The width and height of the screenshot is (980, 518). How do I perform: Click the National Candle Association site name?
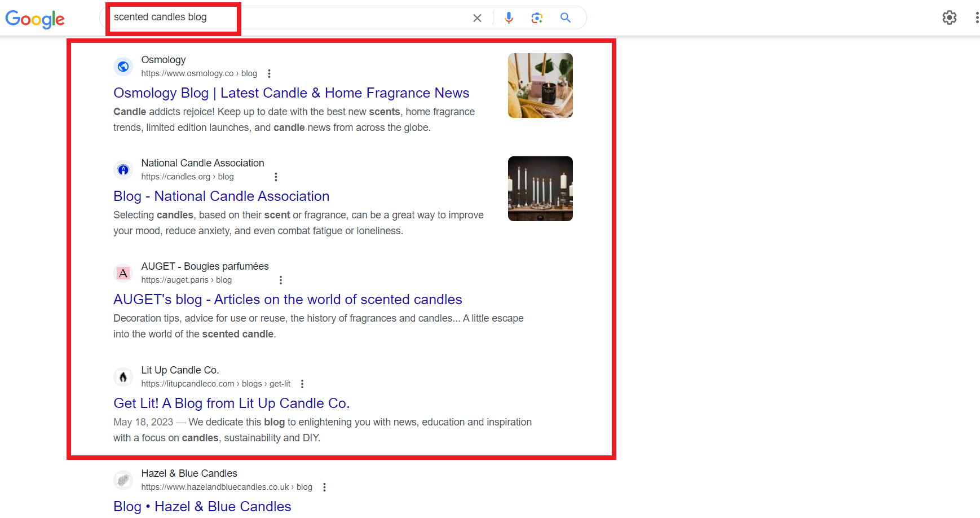pyautogui.click(x=202, y=163)
